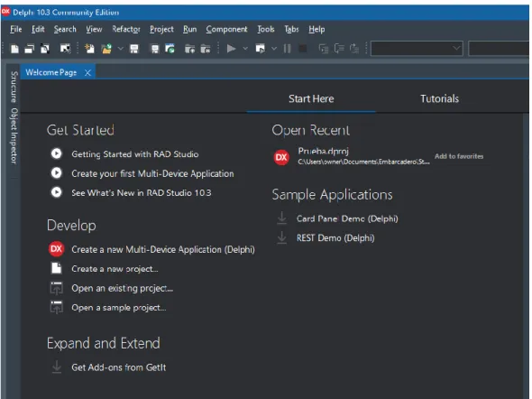Click the Trace Into toolbar icon
This screenshot has height=399, width=532.
pos(324,49)
